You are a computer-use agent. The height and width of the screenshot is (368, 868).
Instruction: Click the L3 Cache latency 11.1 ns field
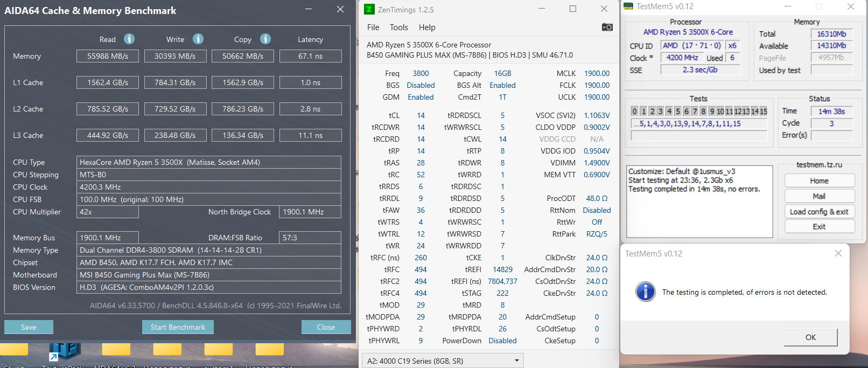pyautogui.click(x=311, y=135)
